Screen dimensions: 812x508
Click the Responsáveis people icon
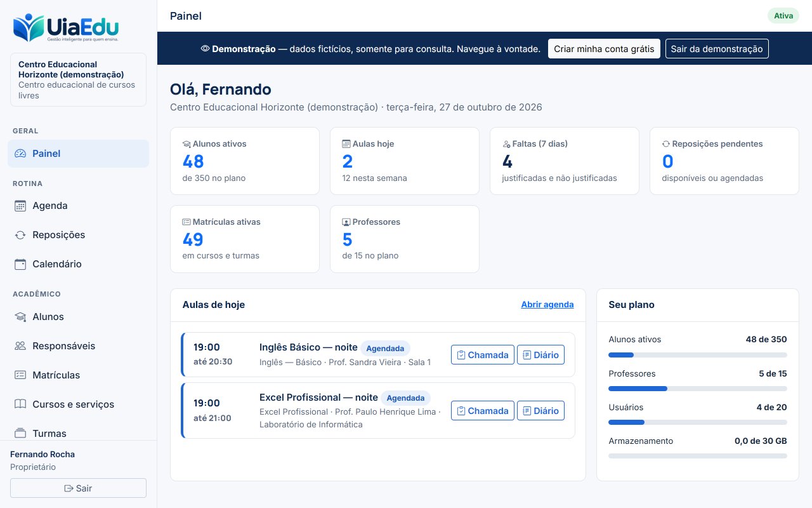click(x=20, y=346)
